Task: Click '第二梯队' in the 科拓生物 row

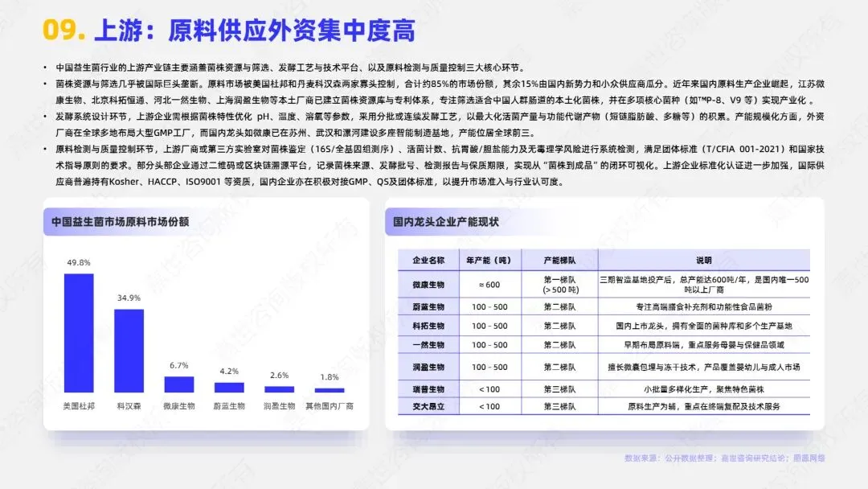Action: (x=559, y=327)
